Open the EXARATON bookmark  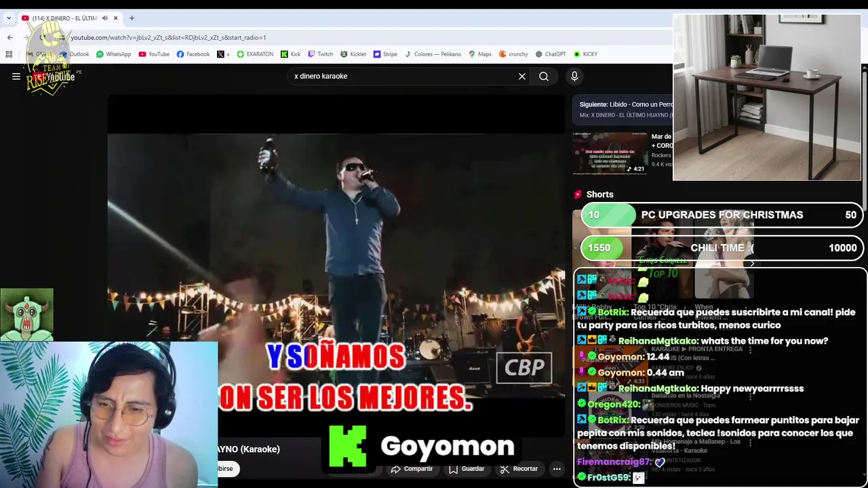[x=255, y=54]
